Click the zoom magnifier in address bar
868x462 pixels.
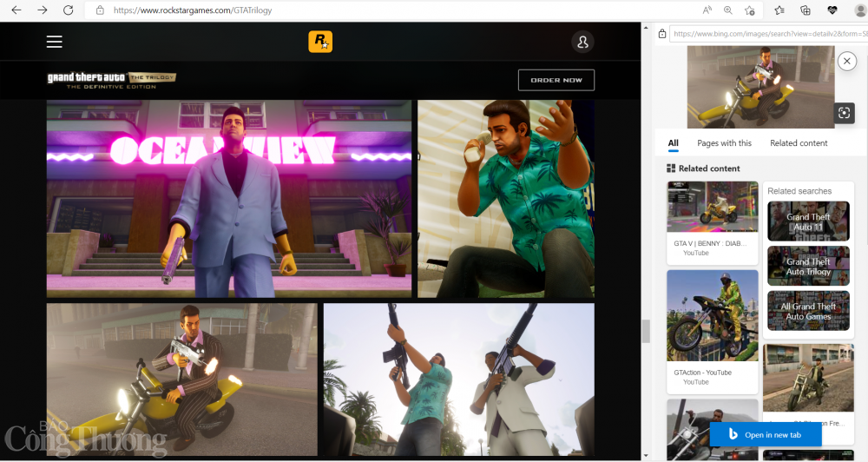[727, 10]
